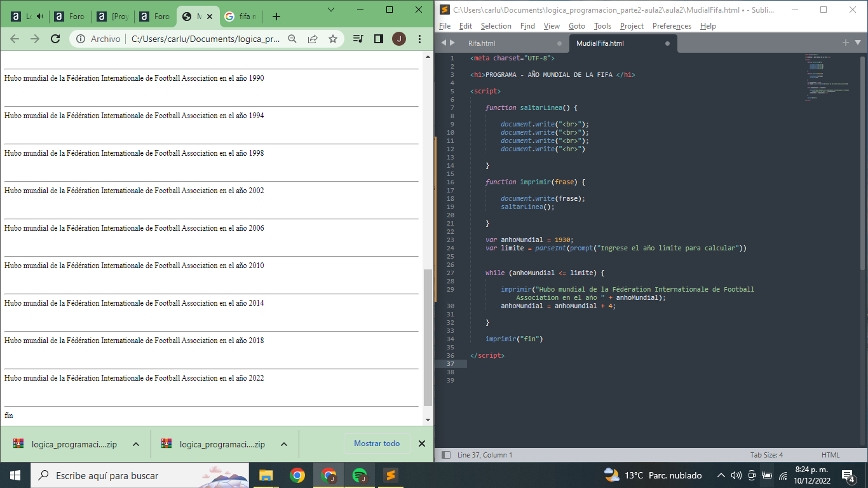The height and width of the screenshot is (488, 868).
Task: Open Windows Start menu
Action: [15, 475]
